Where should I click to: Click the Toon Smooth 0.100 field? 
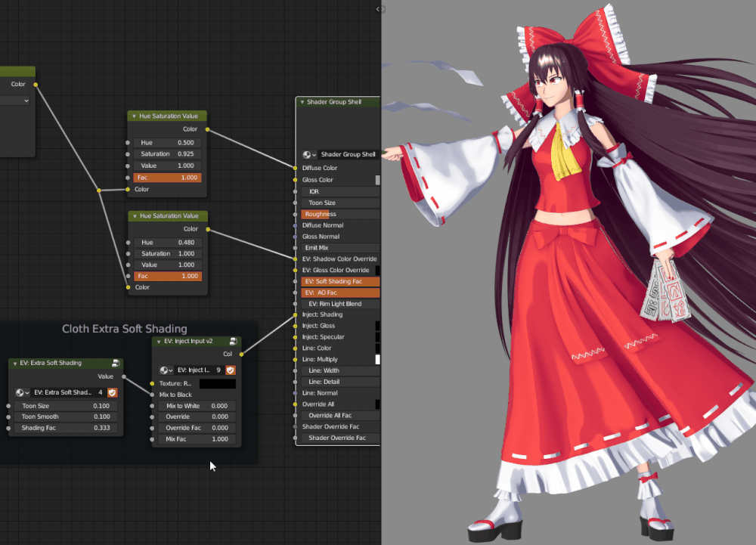pos(66,416)
